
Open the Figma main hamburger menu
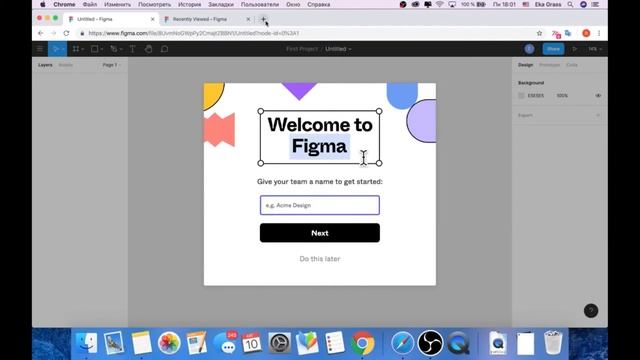pyautogui.click(x=40, y=49)
